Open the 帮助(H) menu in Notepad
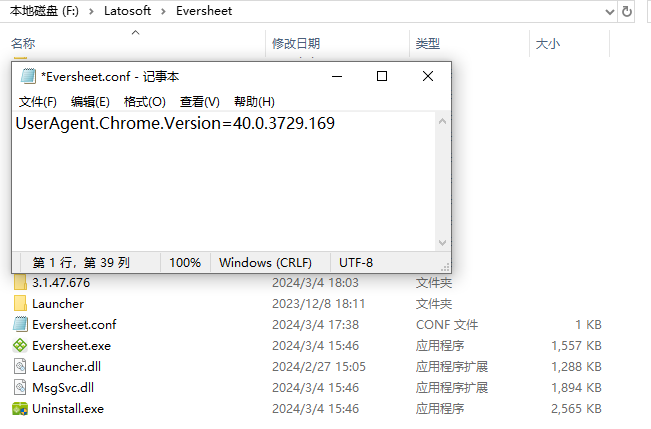This screenshot has height=429, width=651. [254, 102]
